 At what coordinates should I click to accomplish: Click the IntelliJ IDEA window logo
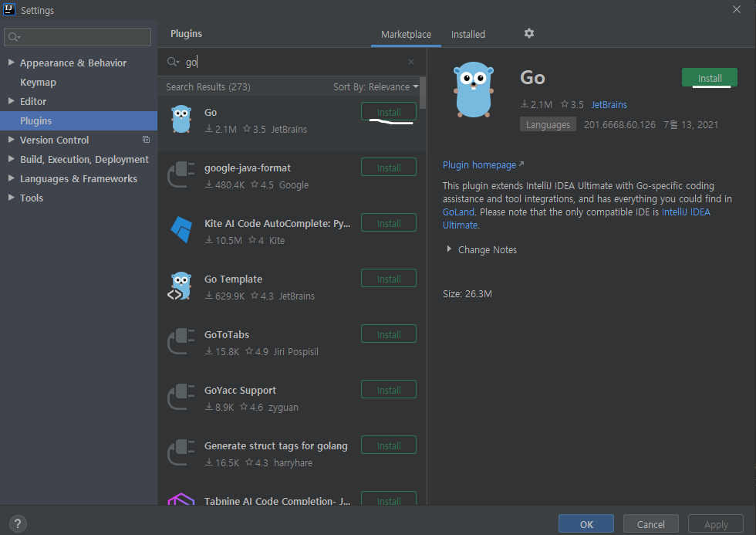pyautogui.click(x=8, y=9)
